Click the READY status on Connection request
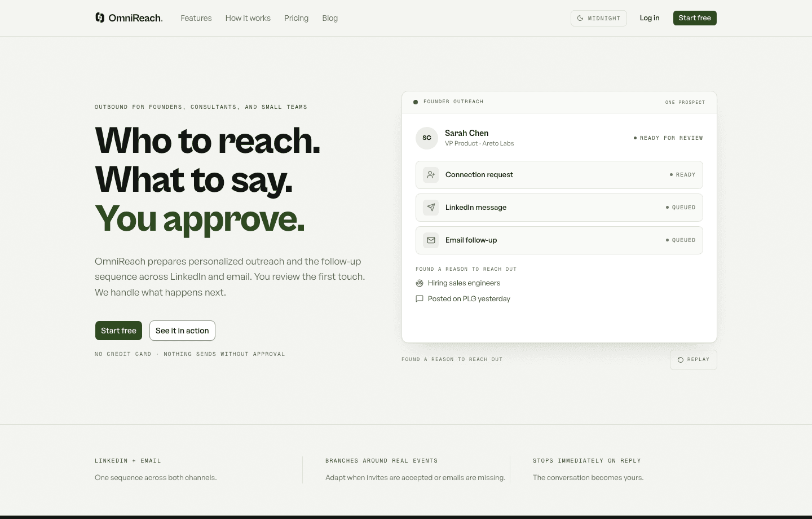 [682, 175]
